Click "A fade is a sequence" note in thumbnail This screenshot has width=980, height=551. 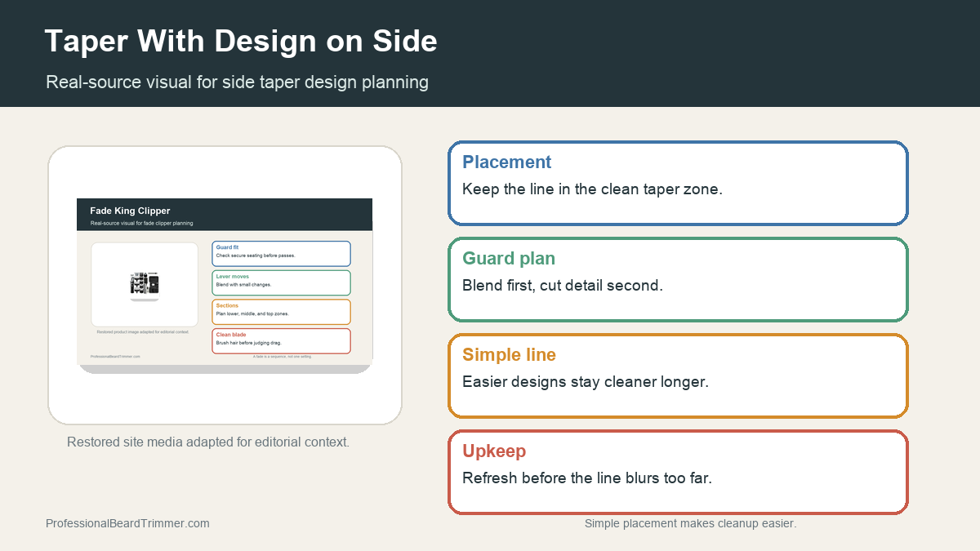tap(282, 357)
